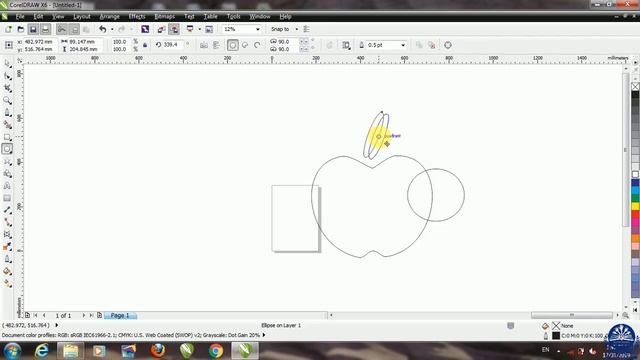This screenshot has width=640, height=360.
Task: Open Wrap Text options icon
Action: [346, 45]
